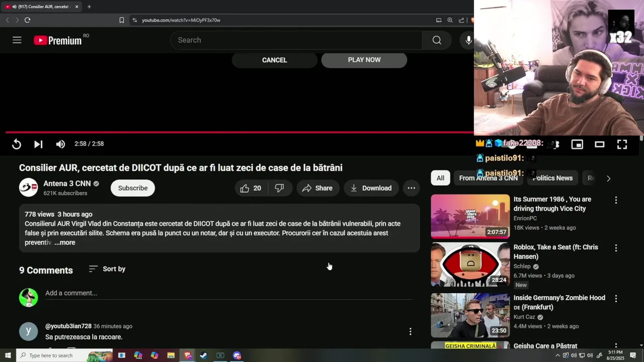Viewport: 644px width, 362px height.
Task: Click Play Now for next video
Action: (364, 60)
